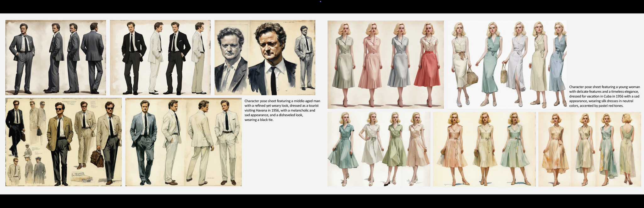Select the teal and green dresses sheet
The image size is (644, 208).
tap(379, 149)
